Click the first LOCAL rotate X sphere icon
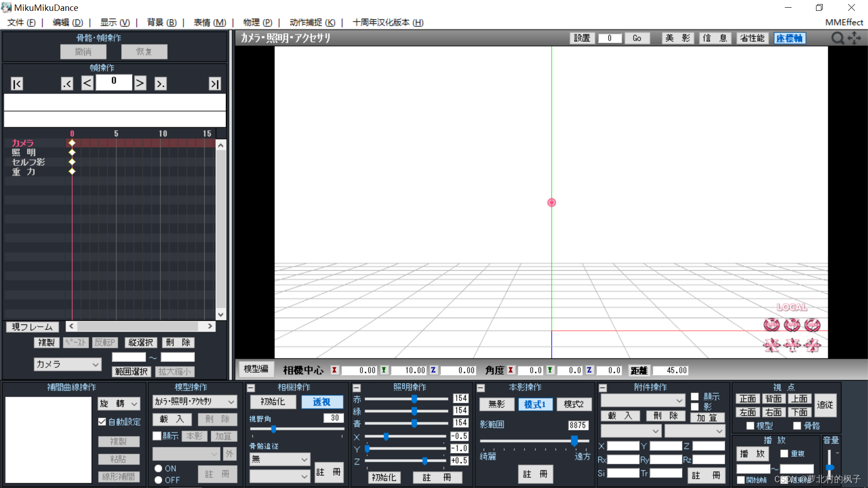Viewport: 868px width, 488px height. [x=771, y=325]
